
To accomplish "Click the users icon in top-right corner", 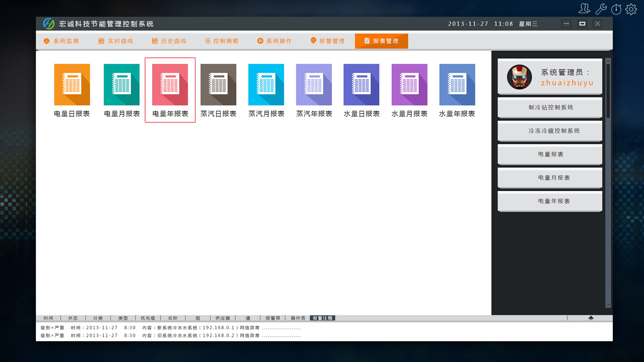I will pyautogui.click(x=584, y=9).
